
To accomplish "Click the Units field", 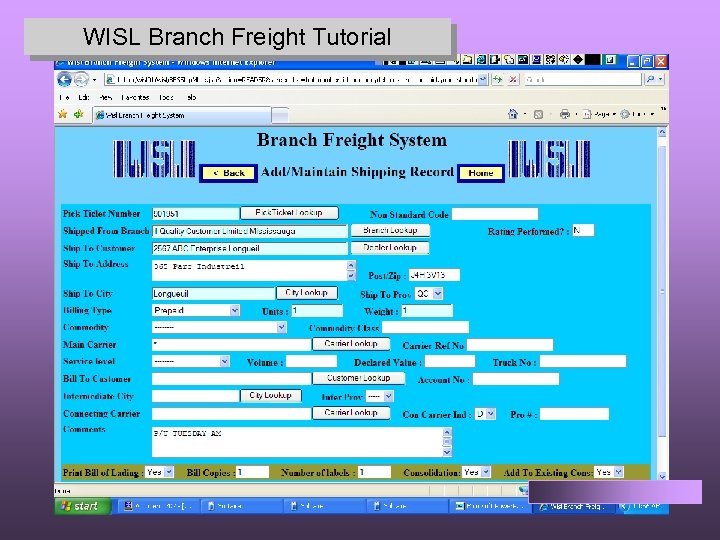I will [317, 311].
